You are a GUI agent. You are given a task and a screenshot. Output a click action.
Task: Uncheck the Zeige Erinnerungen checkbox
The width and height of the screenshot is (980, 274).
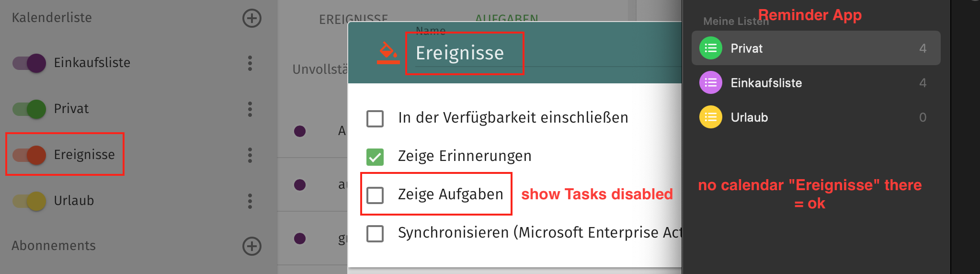point(375,157)
